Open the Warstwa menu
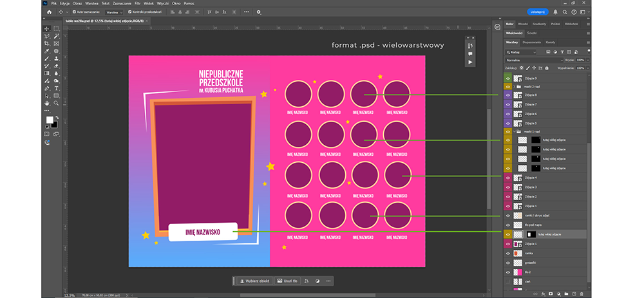Image resolution: width=644 pixels, height=298 pixels. [92, 3]
